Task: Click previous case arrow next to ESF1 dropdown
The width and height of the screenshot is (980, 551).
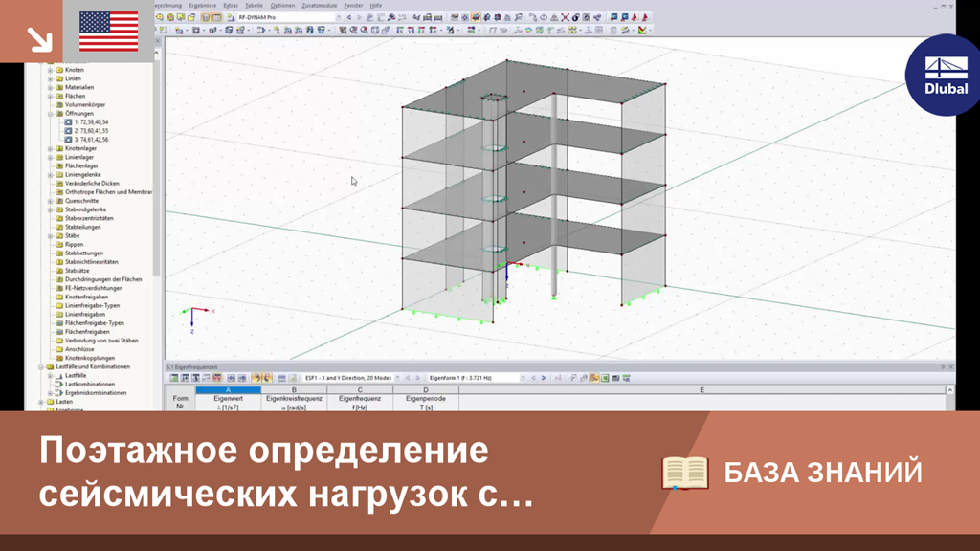Action: pyautogui.click(x=408, y=378)
